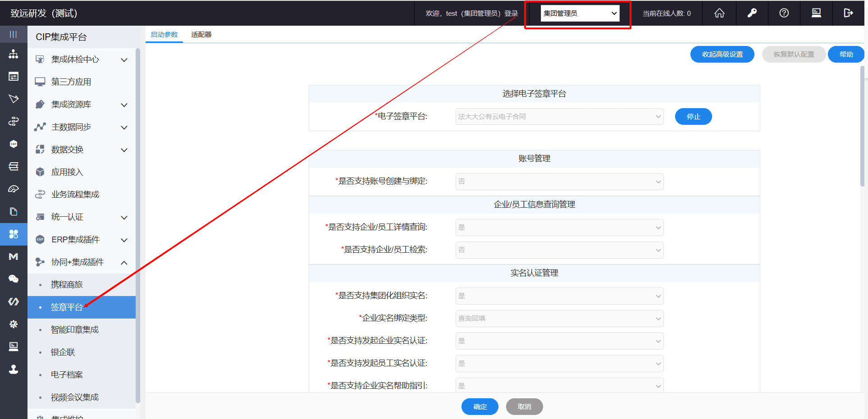Open 企业实名绑定类型 dropdown
Image resolution: width=868 pixels, height=419 pixels.
pos(559,319)
